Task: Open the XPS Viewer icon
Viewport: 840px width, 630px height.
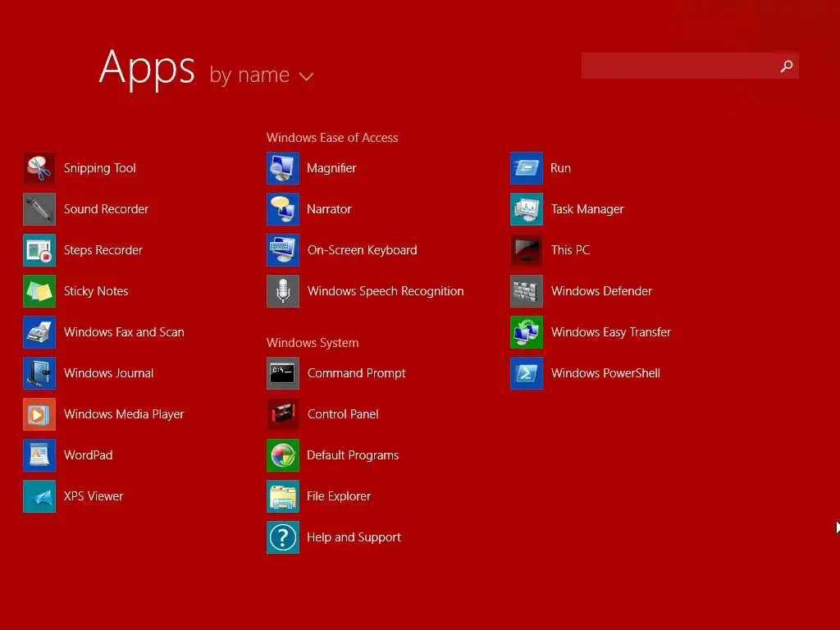Action: tap(39, 496)
